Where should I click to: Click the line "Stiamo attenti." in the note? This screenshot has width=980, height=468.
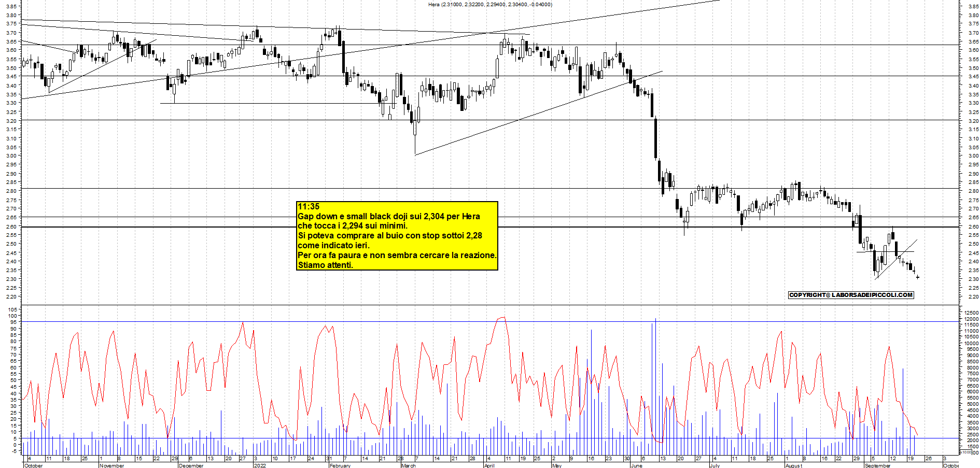(325, 265)
